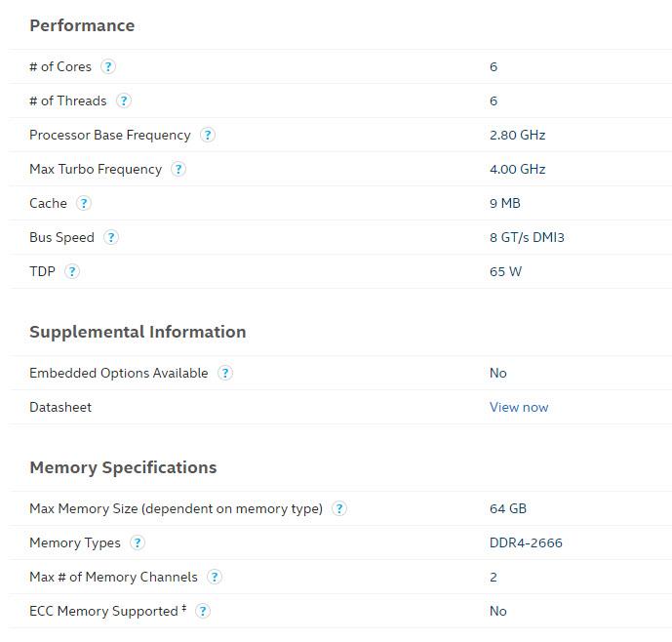Image resolution: width=672 pixels, height=642 pixels.
Task: Click the 8 GT/s DMI3 bus speed value
Action: pyautogui.click(x=527, y=237)
